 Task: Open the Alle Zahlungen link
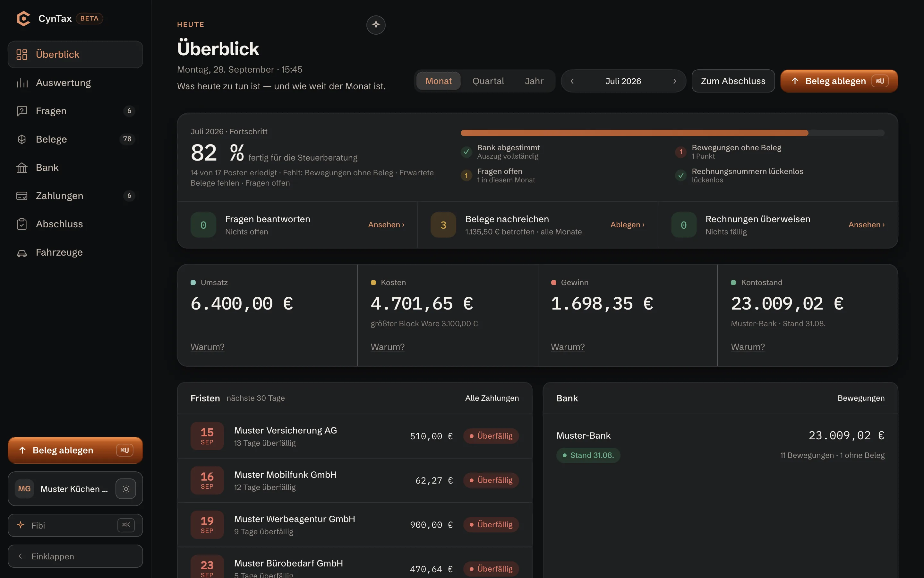492,398
